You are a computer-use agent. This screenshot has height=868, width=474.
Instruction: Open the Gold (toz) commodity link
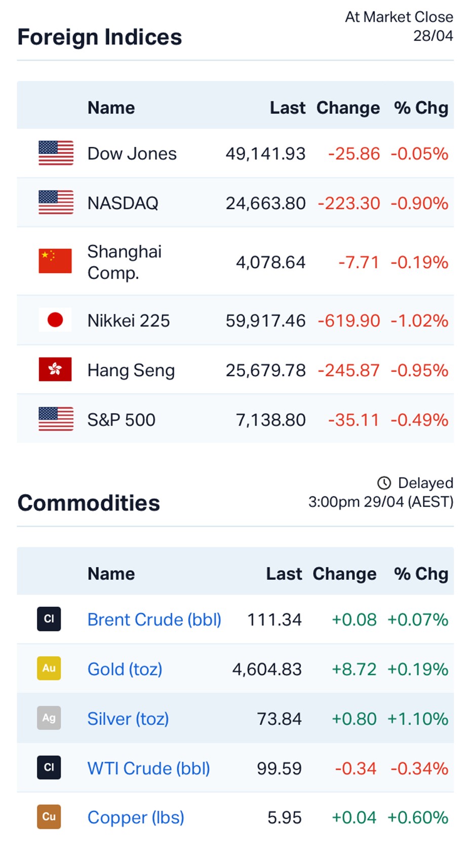(x=125, y=669)
